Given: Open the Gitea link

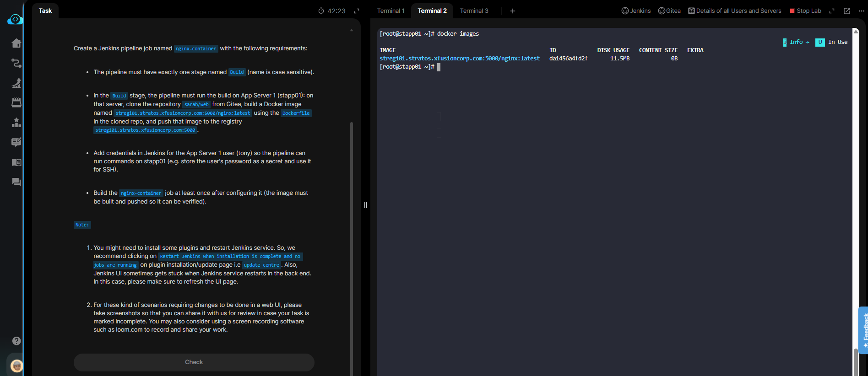Looking at the screenshot, I should (x=669, y=11).
